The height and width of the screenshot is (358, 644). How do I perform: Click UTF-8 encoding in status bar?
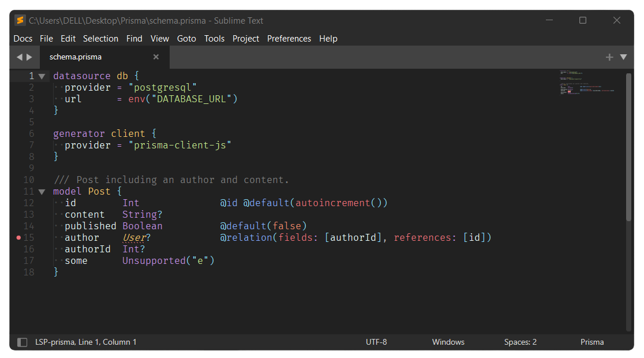pos(376,342)
